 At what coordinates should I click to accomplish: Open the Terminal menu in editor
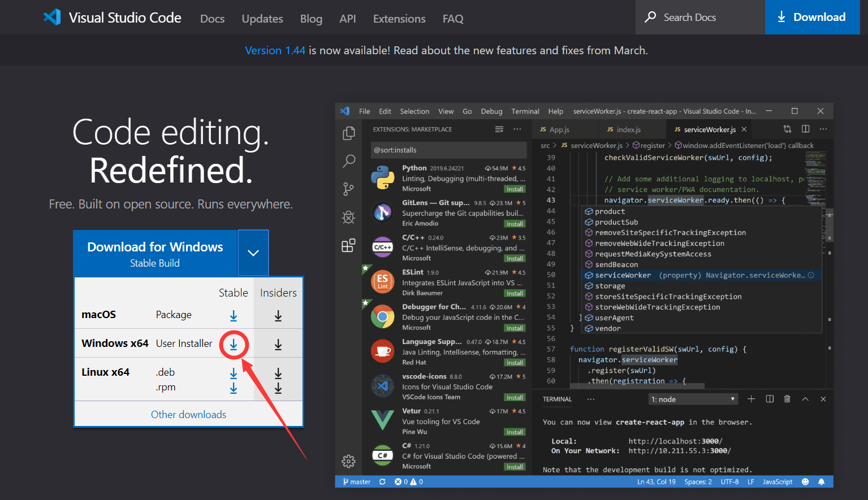point(525,111)
